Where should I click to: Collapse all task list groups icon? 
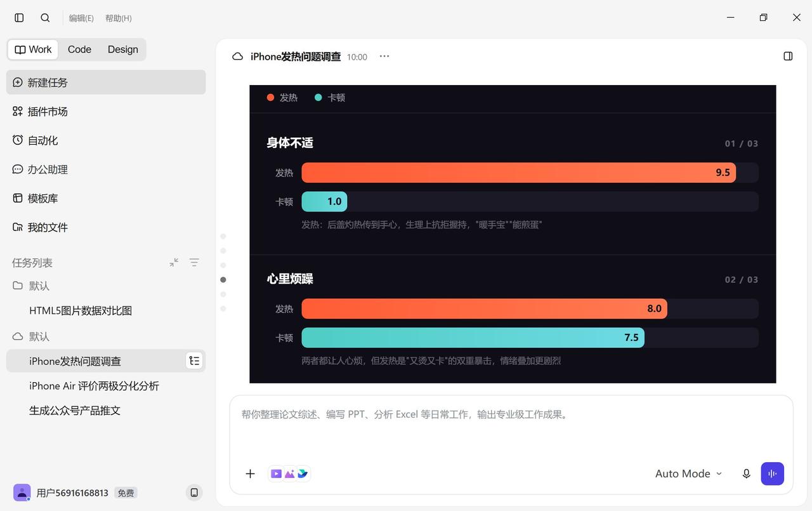pos(174,262)
